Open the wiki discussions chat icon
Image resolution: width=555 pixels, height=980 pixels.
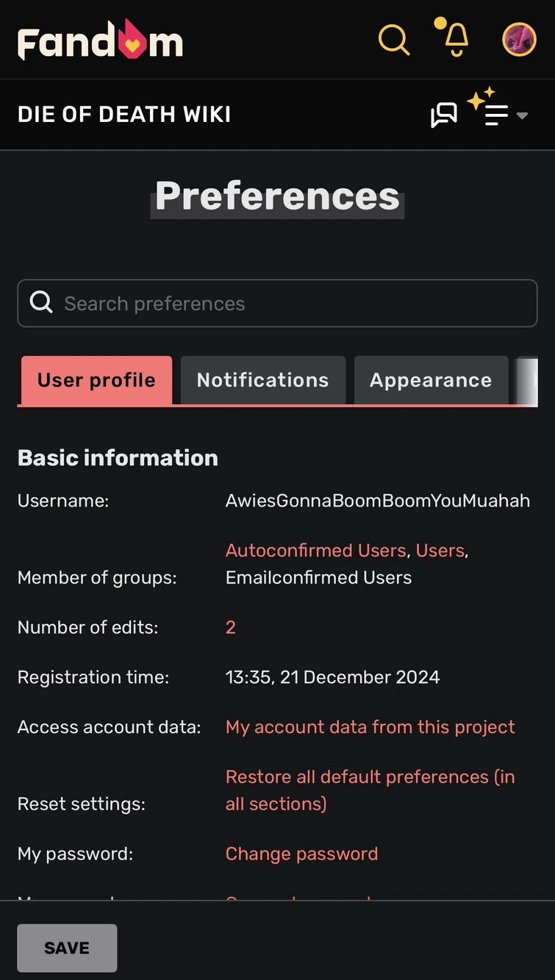tap(444, 115)
